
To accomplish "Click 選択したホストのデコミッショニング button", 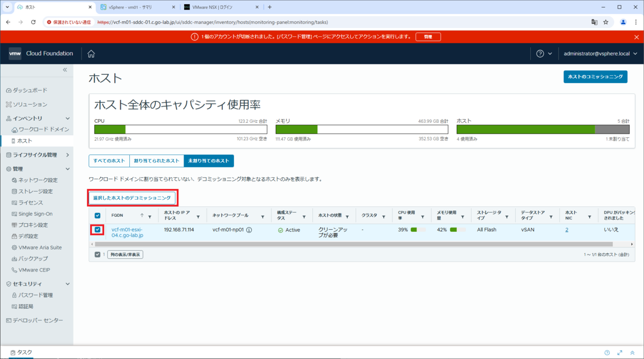I will point(132,198).
